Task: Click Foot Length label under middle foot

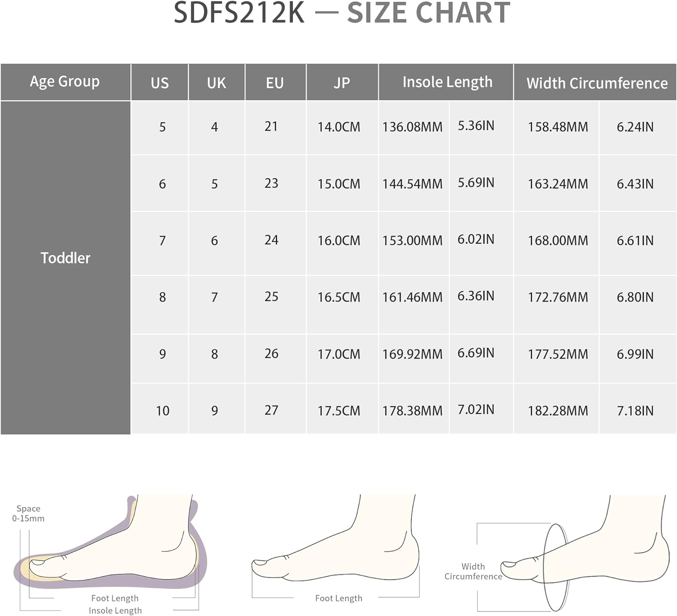Action: (x=338, y=598)
